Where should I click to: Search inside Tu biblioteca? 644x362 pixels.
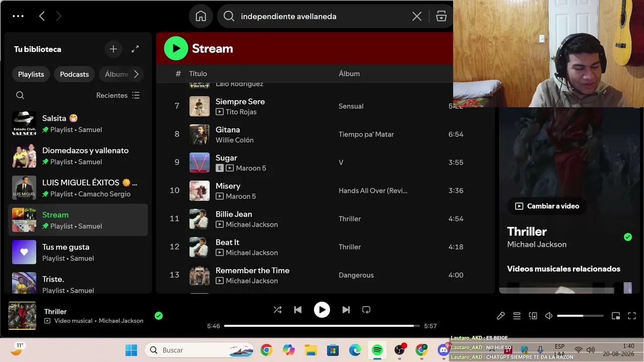[x=20, y=95]
